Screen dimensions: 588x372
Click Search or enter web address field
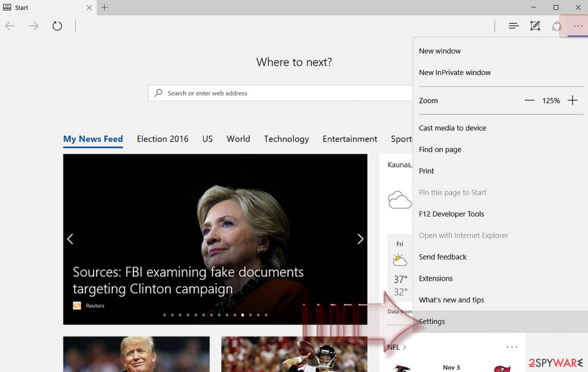[x=280, y=93]
